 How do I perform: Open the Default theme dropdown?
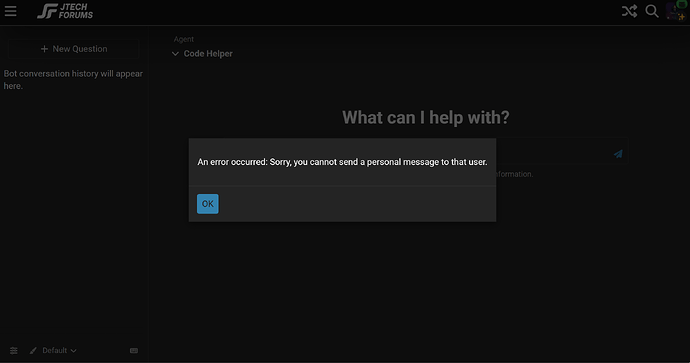point(59,351)
